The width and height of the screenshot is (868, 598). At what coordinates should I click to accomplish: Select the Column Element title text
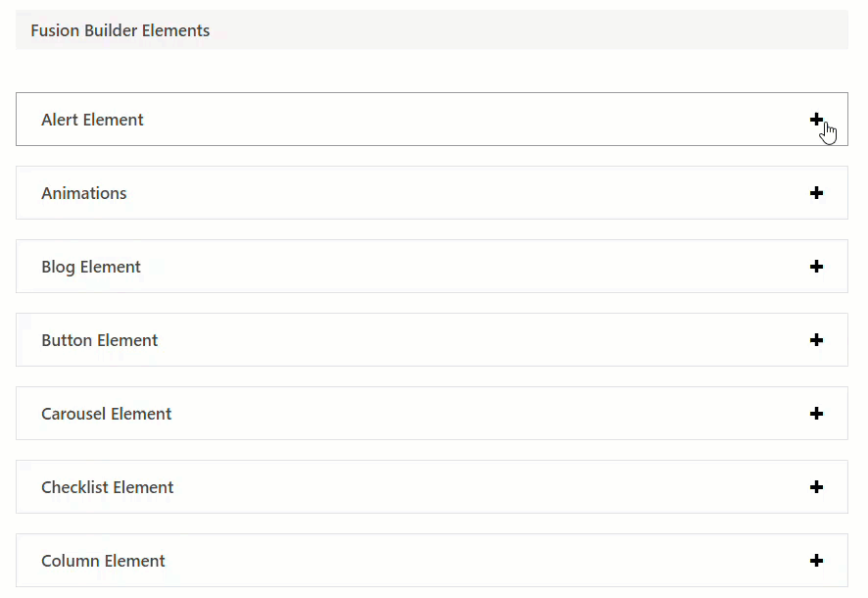pos(103,561)
